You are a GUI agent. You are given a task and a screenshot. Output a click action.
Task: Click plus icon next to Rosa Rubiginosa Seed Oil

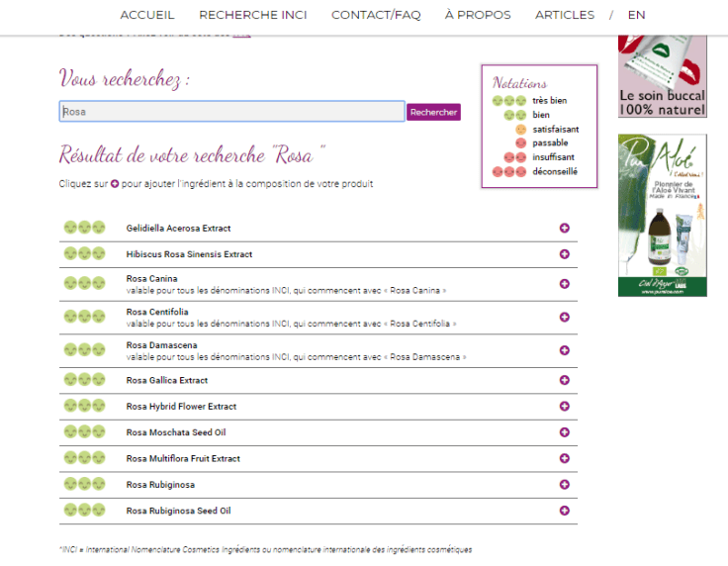[x=565, y=511]
